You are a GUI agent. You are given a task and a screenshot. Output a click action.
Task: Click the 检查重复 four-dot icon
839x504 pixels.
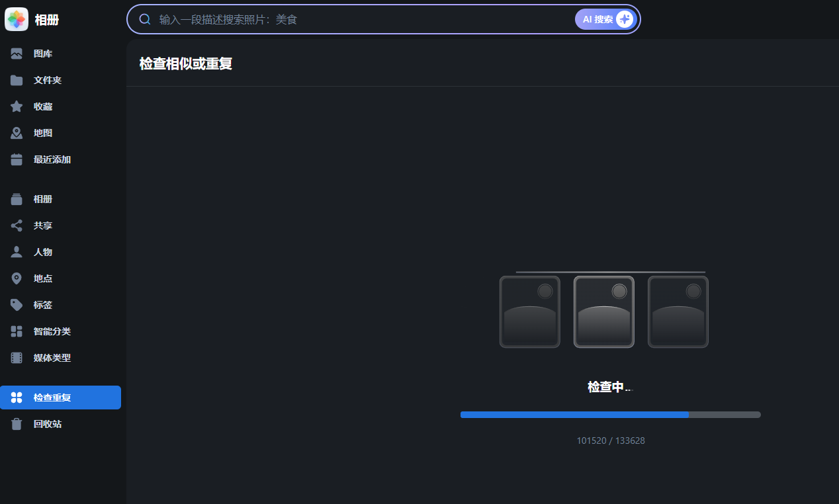17,398
